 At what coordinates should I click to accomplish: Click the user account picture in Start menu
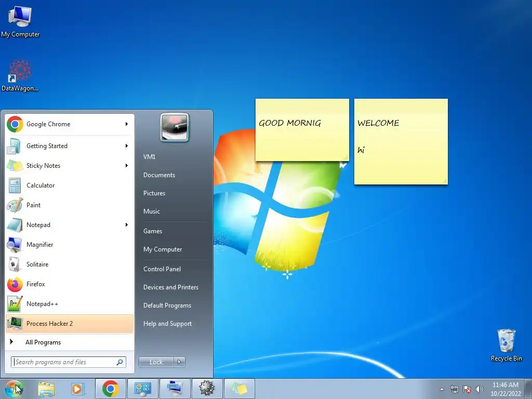coord(175,127)
